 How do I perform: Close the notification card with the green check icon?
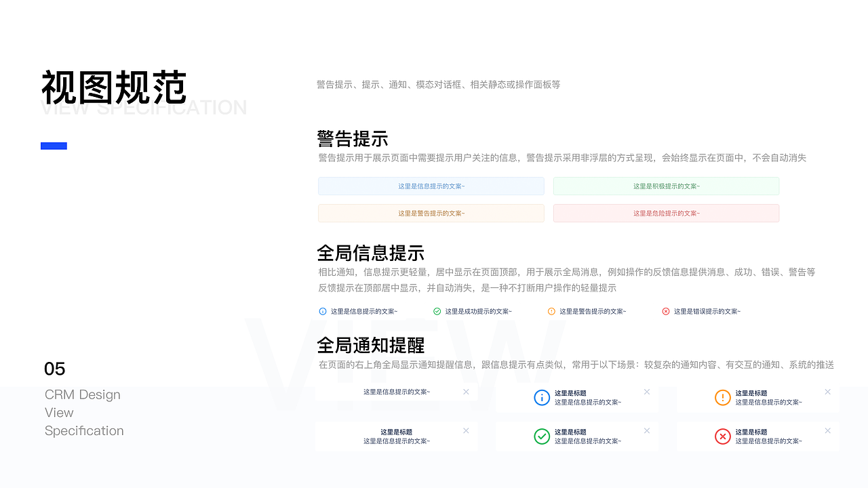[x=647, y=430]
